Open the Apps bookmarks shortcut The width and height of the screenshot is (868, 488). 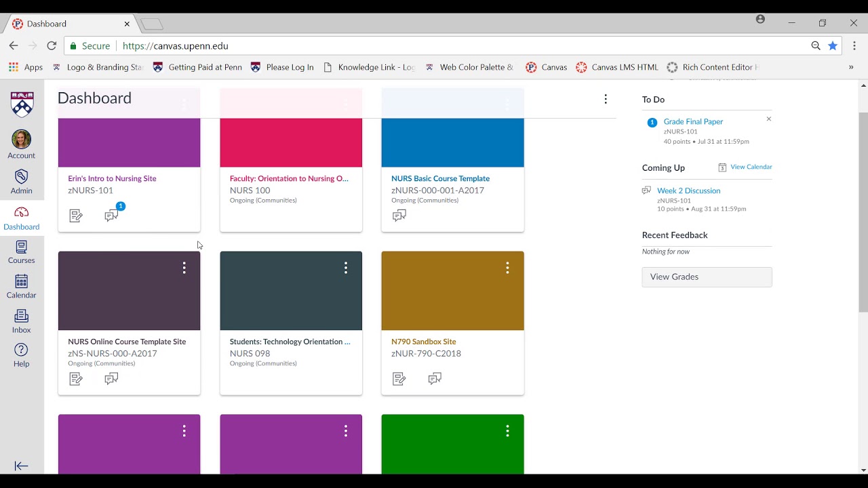26,67
